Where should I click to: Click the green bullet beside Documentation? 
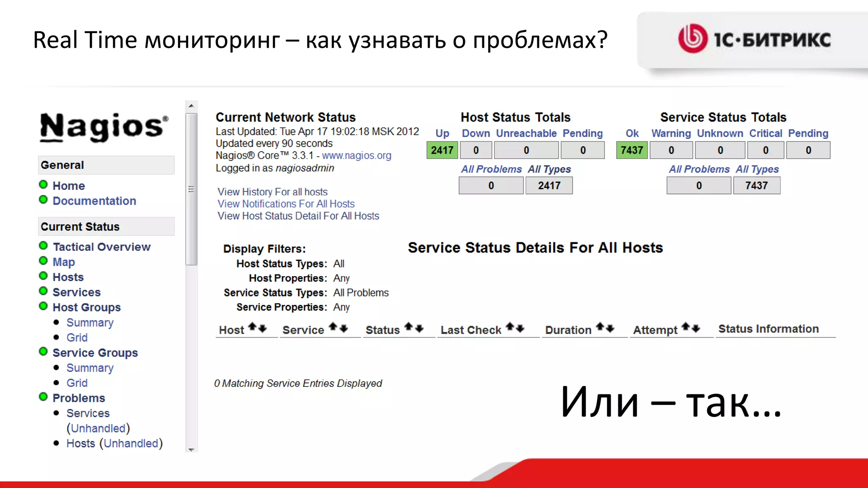43,200
